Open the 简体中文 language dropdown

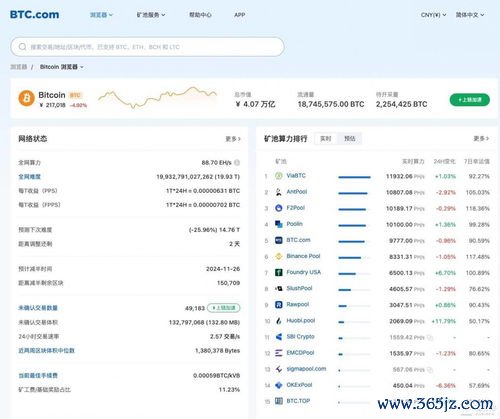click(470, 15)
